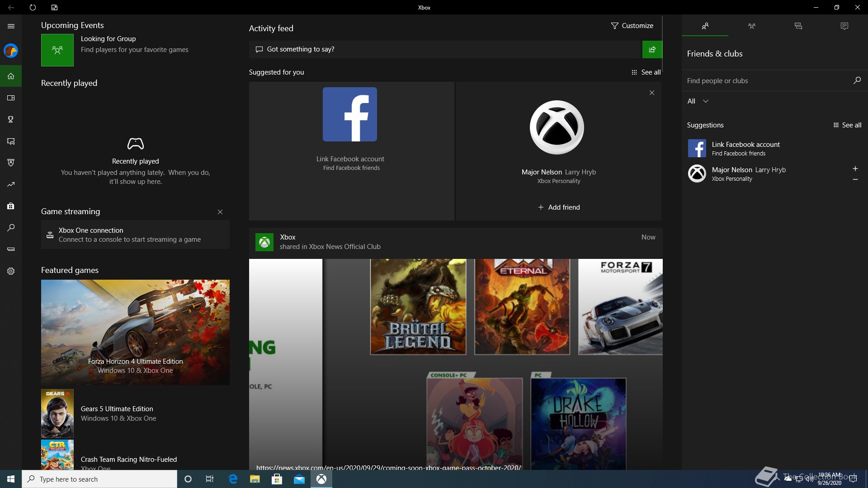Click the back arrow in title bar
This screenshot has height=488, width=868.
[11, 7]
